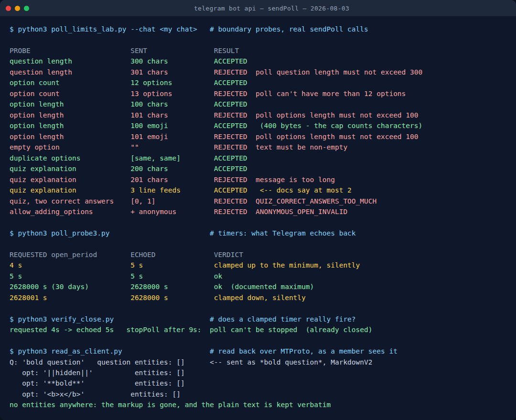Viewport: 516px width, 420px height.
Task: Click the 'RESULT' column header
Action: pos(226,51)
